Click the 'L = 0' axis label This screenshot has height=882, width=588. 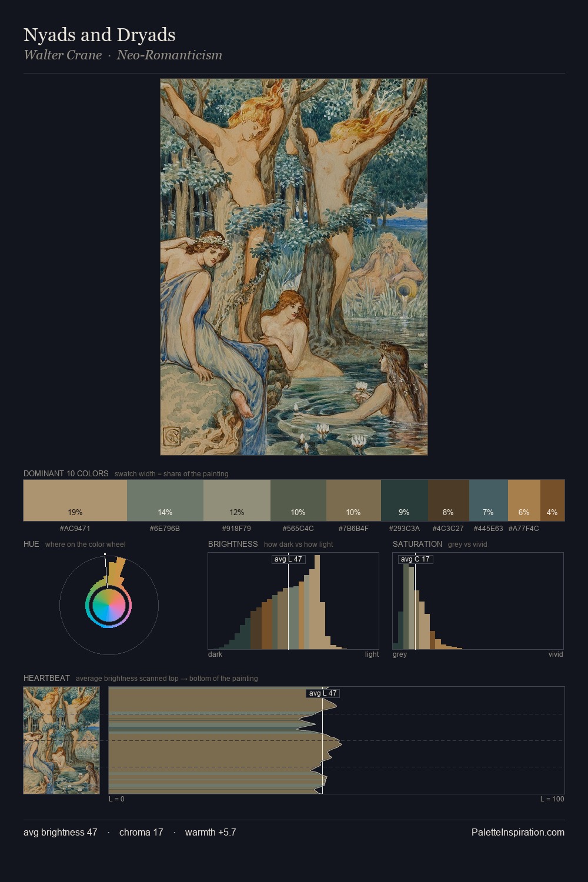[x=116, y=799]
